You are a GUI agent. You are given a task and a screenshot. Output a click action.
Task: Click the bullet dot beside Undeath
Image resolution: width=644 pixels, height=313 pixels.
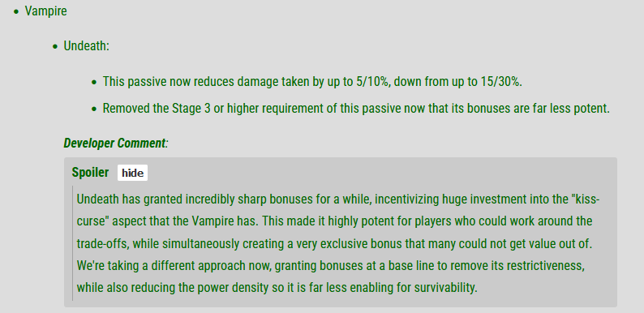[x=55, y=47]
